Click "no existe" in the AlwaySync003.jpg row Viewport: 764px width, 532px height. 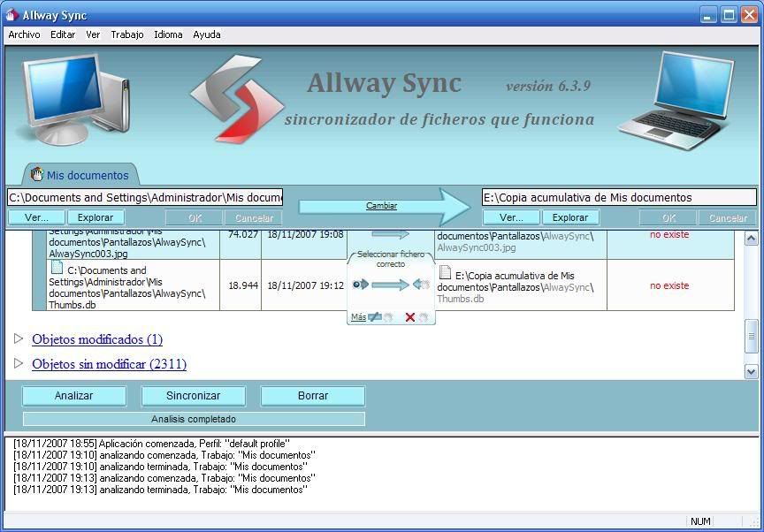(x=669, y=234)
